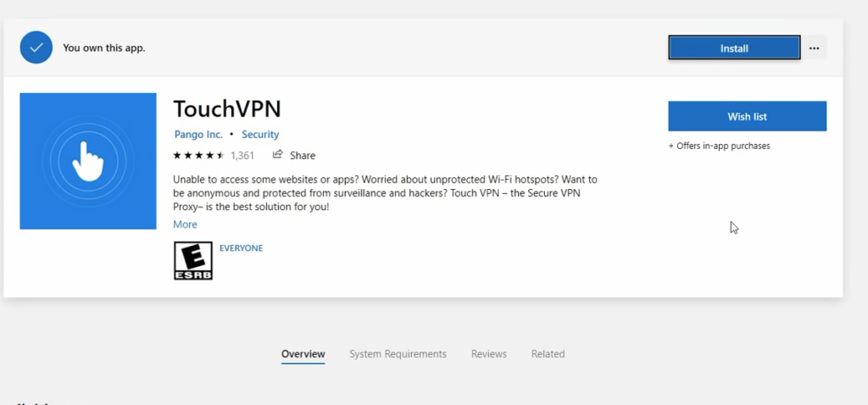Image resolution: width=868 pixels, height=405 pixels.
Task: Click '+ Offers in-app purchases' text
Action: [719, 146]
